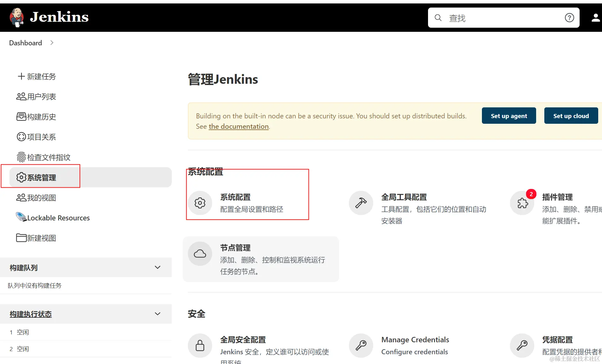The height and width of the screenshot is (364, 602).
Task: Open Lockable Resources in the sidebar
Action: pyautogui.click(x=58, y=218)
